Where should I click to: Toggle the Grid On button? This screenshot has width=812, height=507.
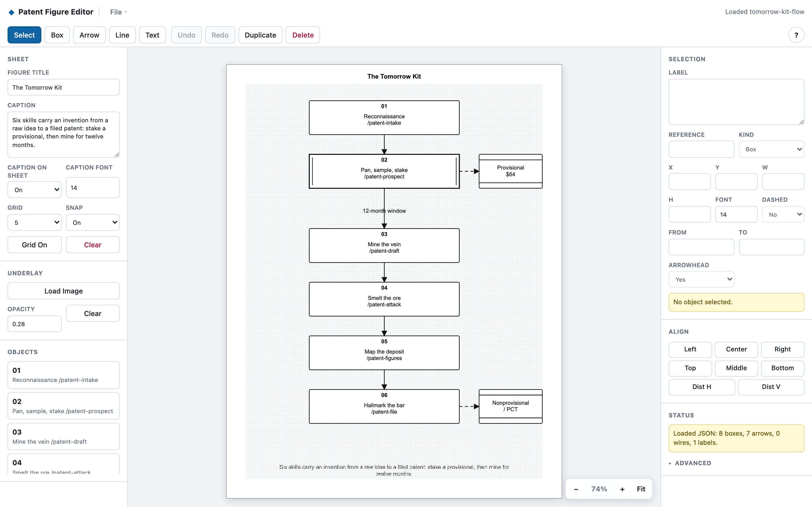coord(35,245)
